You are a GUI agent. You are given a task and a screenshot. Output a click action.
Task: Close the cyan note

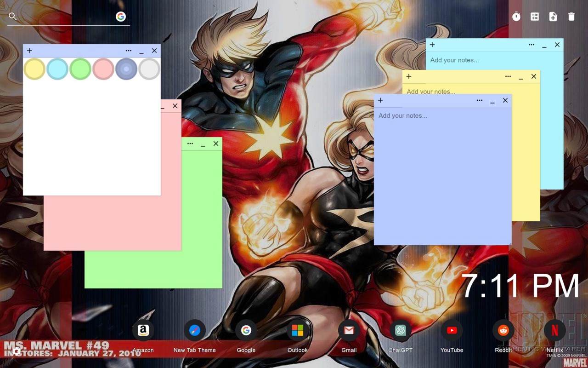(x=557, y=45)
